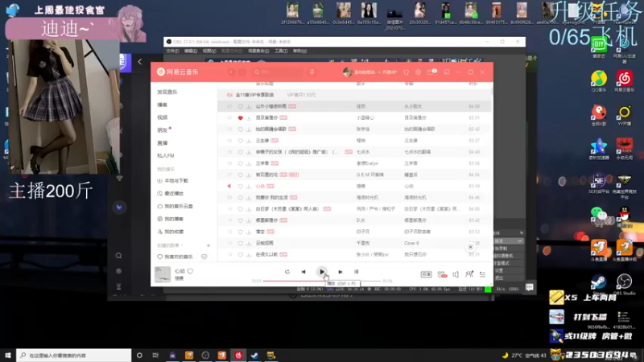Open Steam desktop icon

click(x=598, y=284)
